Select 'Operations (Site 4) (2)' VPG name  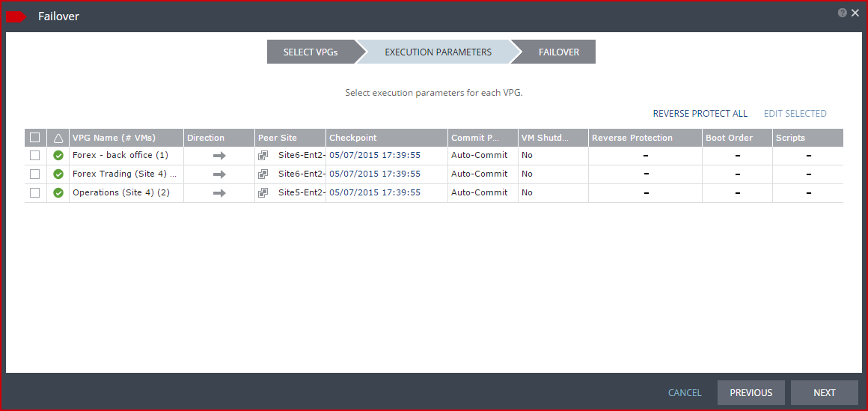[121, 192]
